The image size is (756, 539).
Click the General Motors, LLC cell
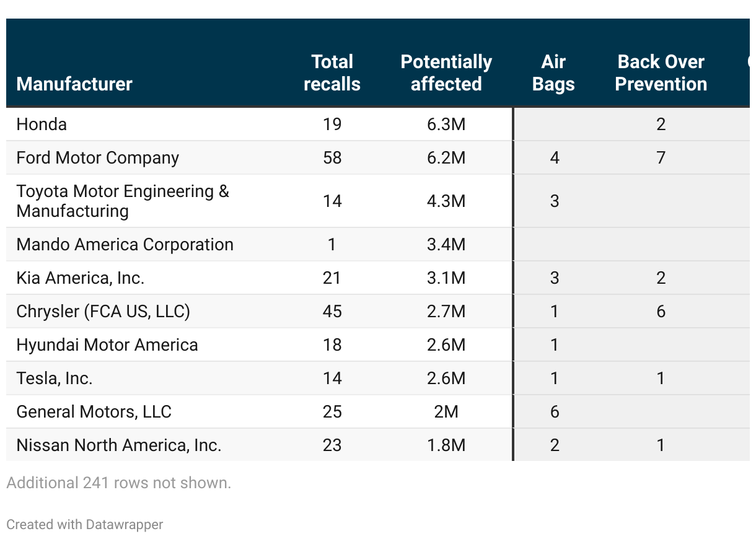94,412
